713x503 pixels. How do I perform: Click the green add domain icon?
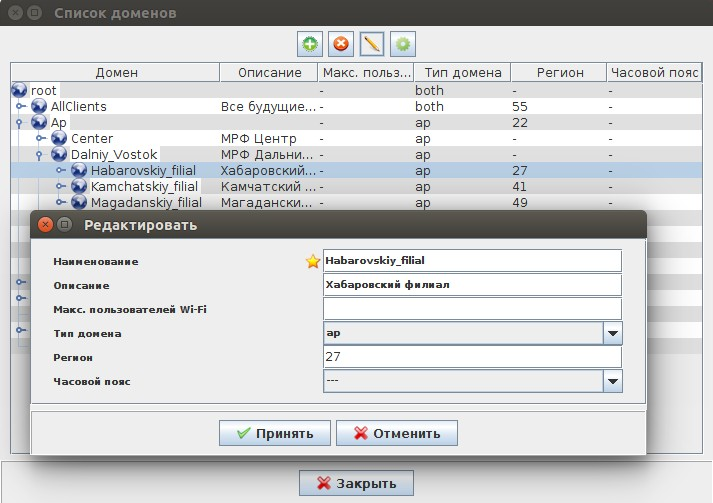[x=310, y=44]
